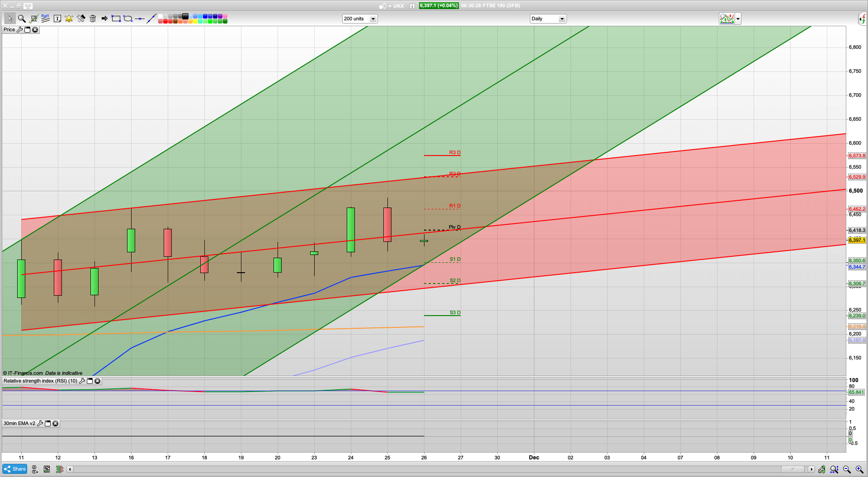This screenshot has width=868, height=477.
Task: Select the text annotation tool
Action: coord(57,19)
